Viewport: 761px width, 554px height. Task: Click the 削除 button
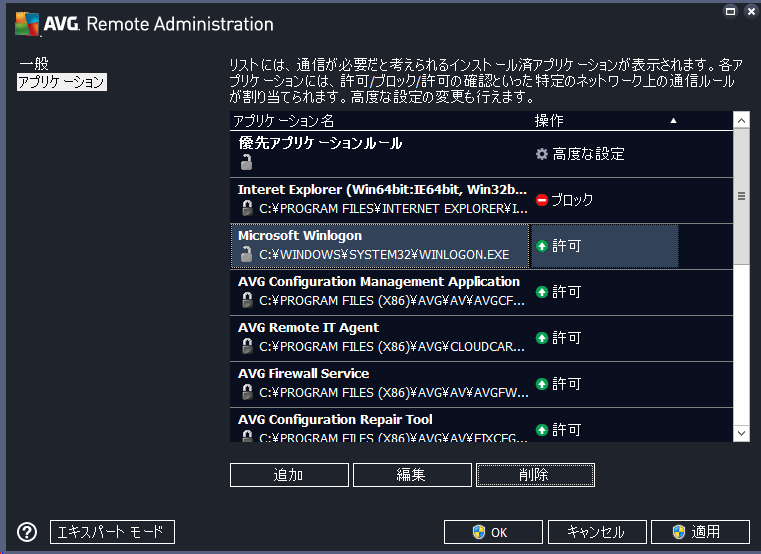[x=535, y=475]
